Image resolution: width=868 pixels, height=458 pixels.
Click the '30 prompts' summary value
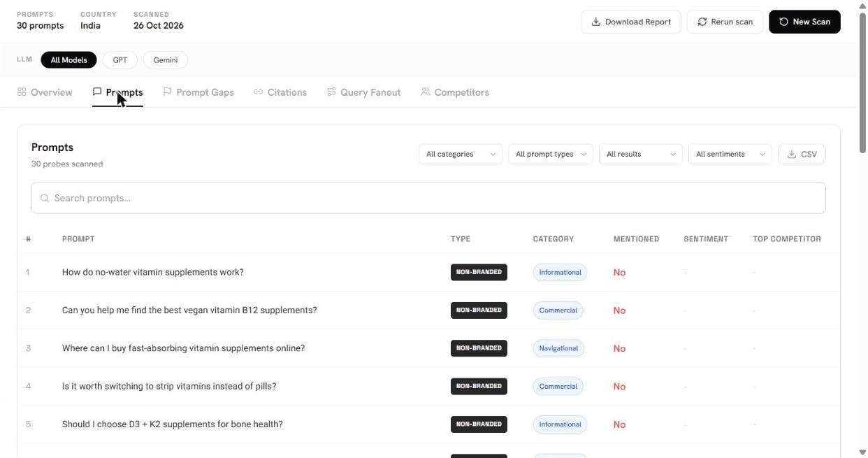point(41,26)
